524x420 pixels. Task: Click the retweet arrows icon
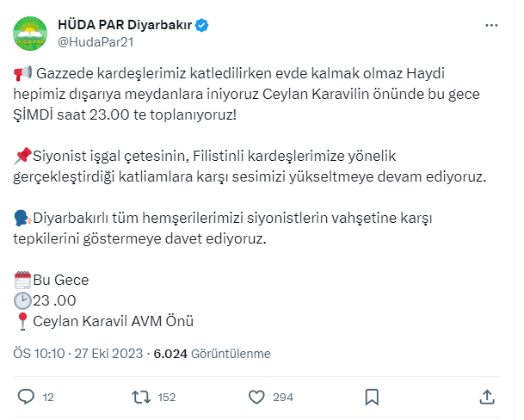tap(140, 397)
